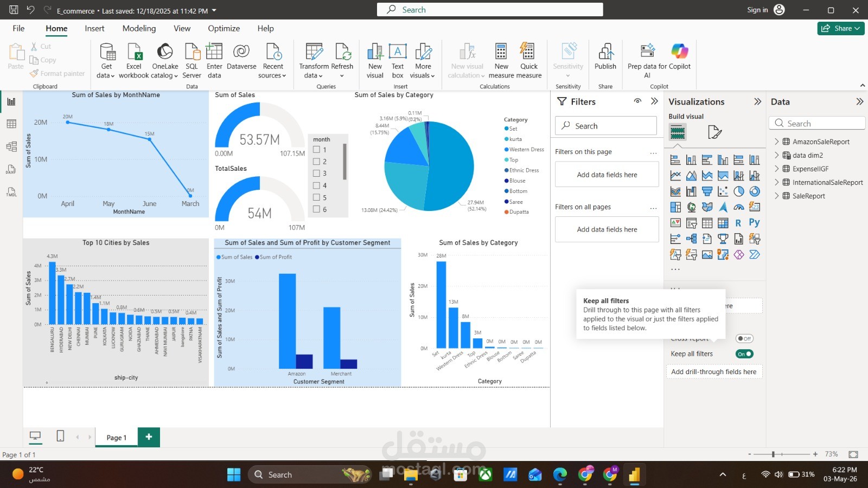The height and width of the screenshot is (488, 868).
Task: Select the table visual icon
Action: tap(707, 223)
